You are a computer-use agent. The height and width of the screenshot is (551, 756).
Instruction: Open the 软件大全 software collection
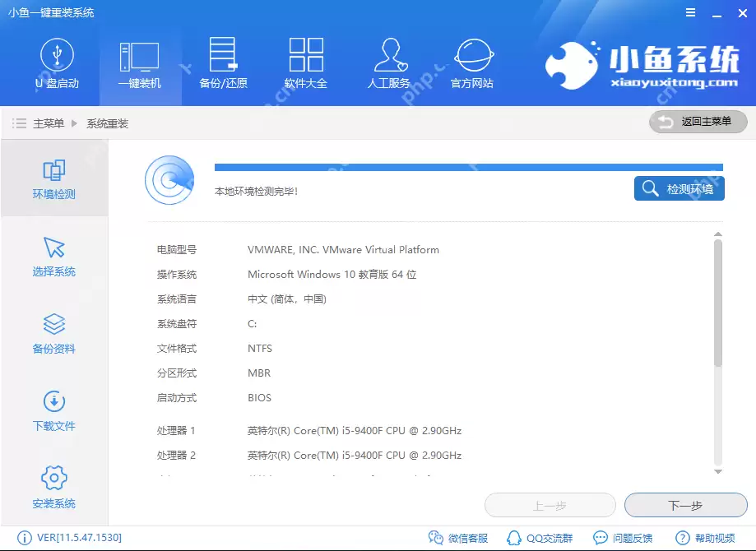pyautogui.click(x=306, y=64)
